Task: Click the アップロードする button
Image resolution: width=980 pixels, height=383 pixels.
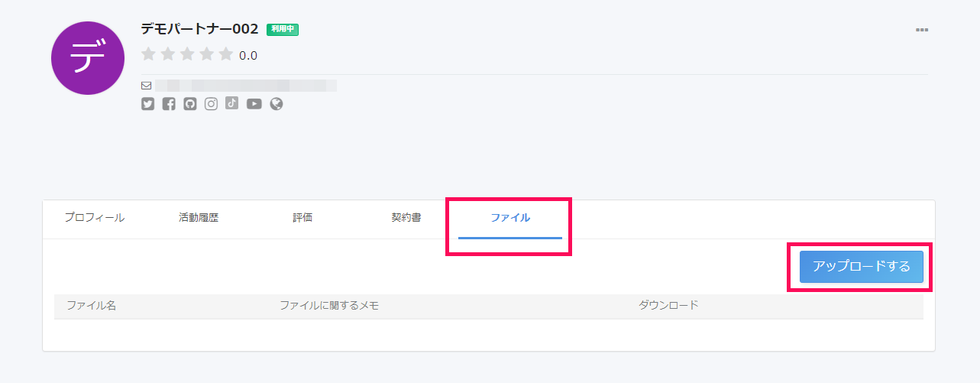Action: pyautogui.click(x=862, y=267)
